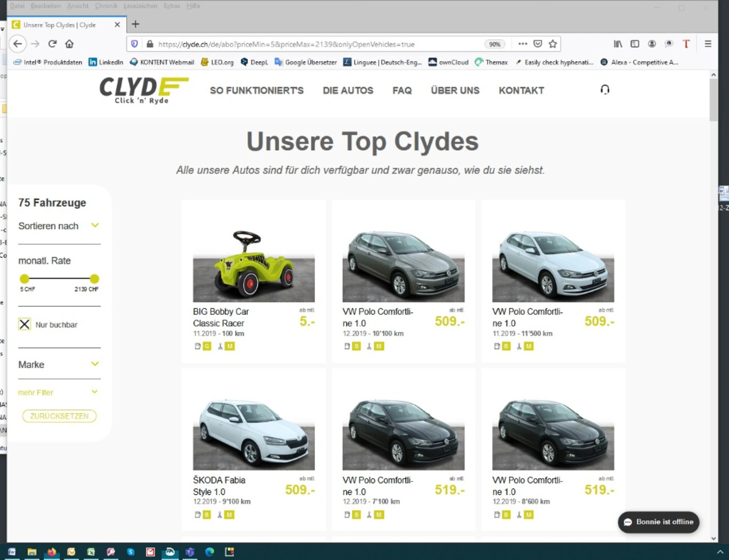Viewport: 729px width, 560px height.
Task: Open Microsoft Teams from the taskbar
Action: (190, 551)
